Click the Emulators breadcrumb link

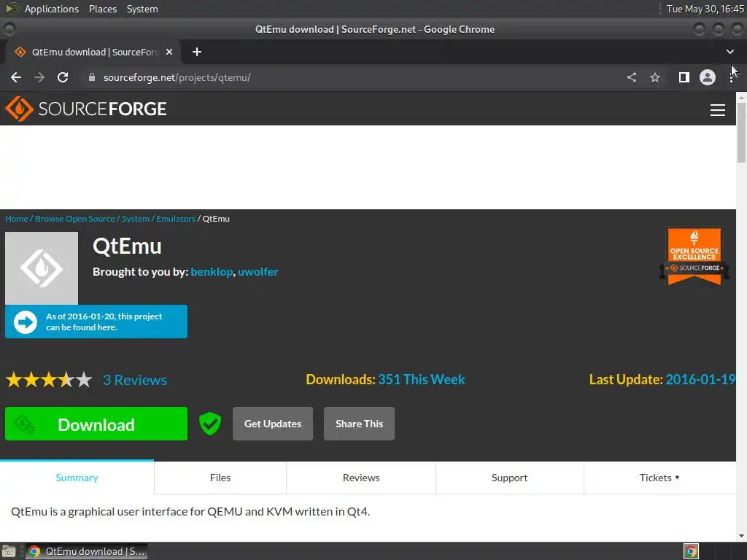(176, 219)
